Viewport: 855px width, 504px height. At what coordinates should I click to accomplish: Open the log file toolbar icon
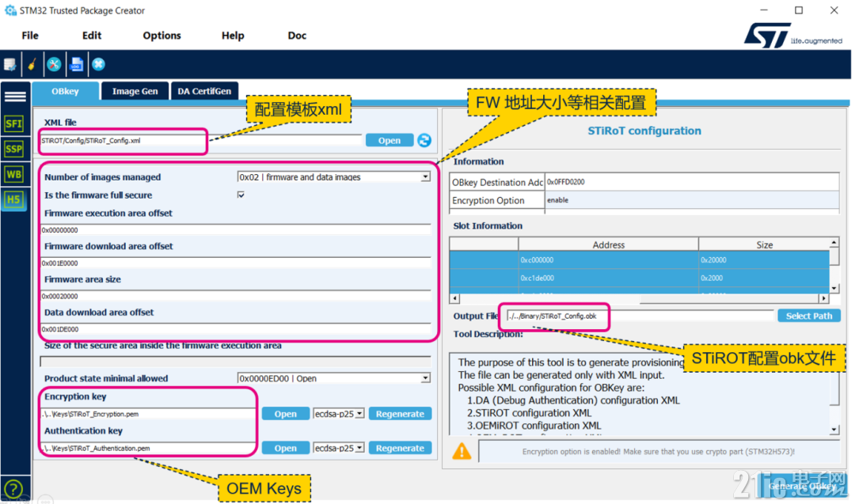76,64
